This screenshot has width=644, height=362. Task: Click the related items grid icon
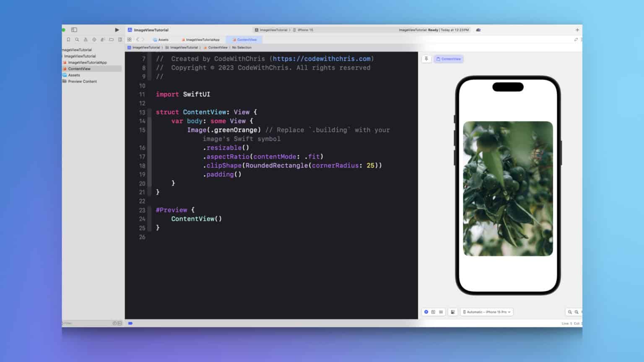click(129, 40)
